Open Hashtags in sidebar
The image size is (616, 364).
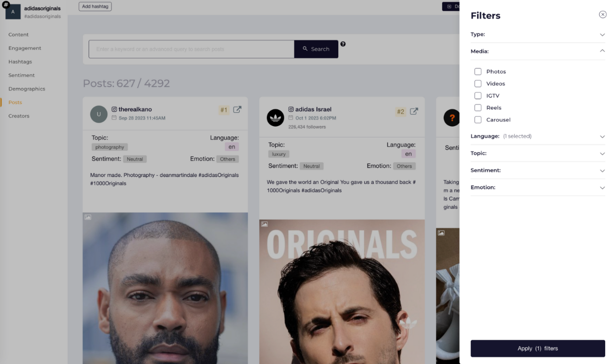point(20,62)
